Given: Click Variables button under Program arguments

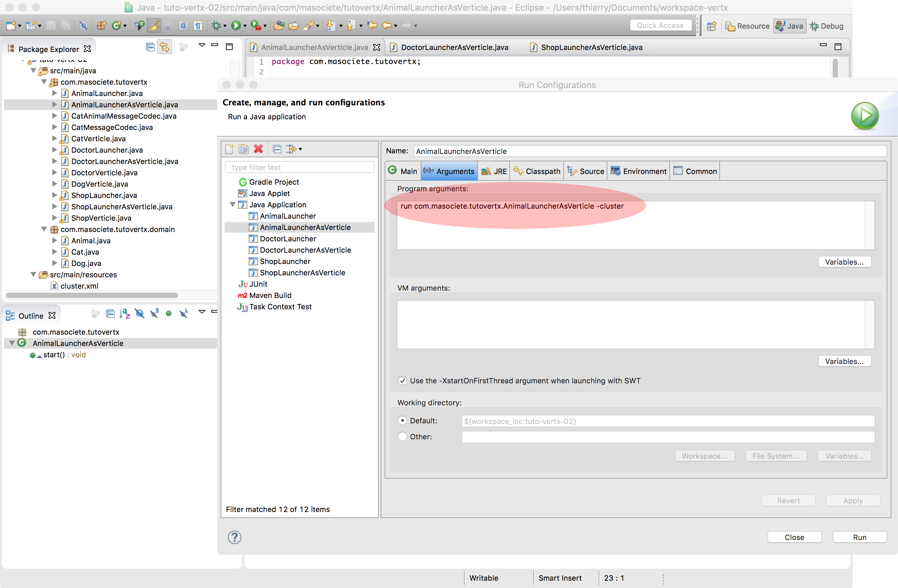Looking at the screenshot, I should click(844, 262).
